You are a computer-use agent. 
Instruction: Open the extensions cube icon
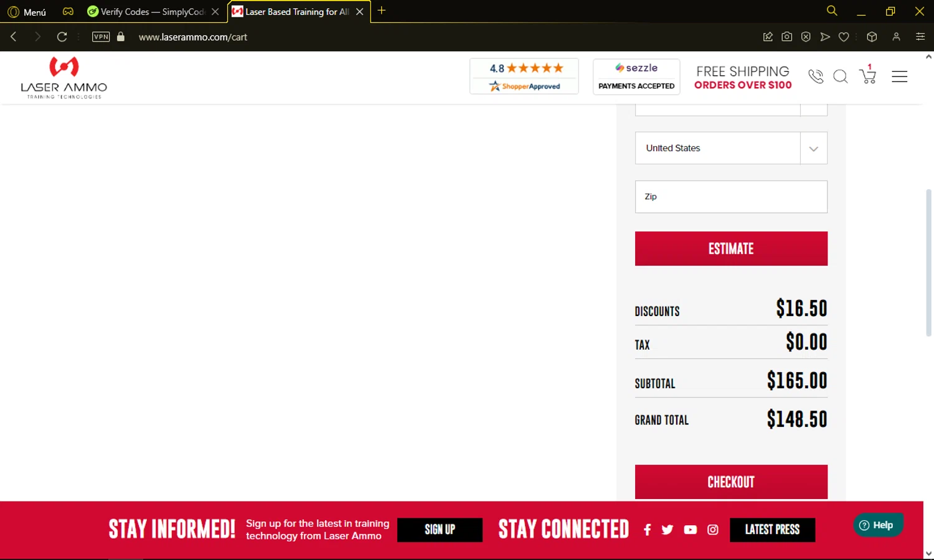[x=872, y=37]
